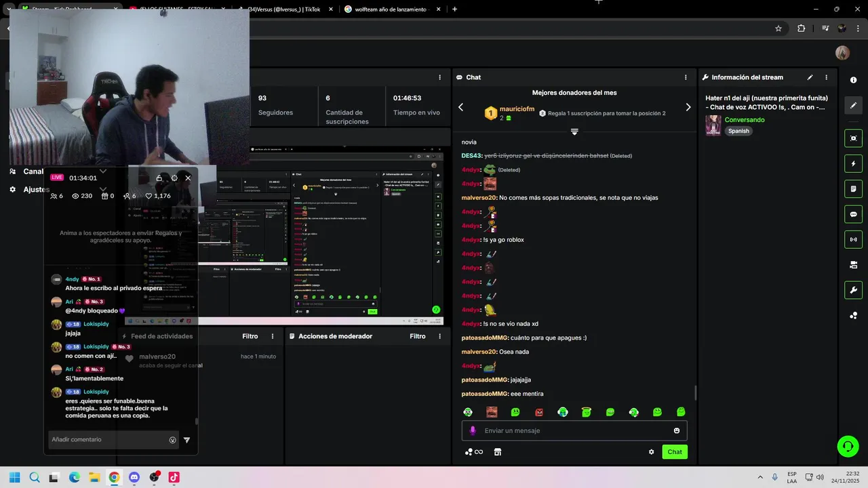Select the red angry emote

539,412
